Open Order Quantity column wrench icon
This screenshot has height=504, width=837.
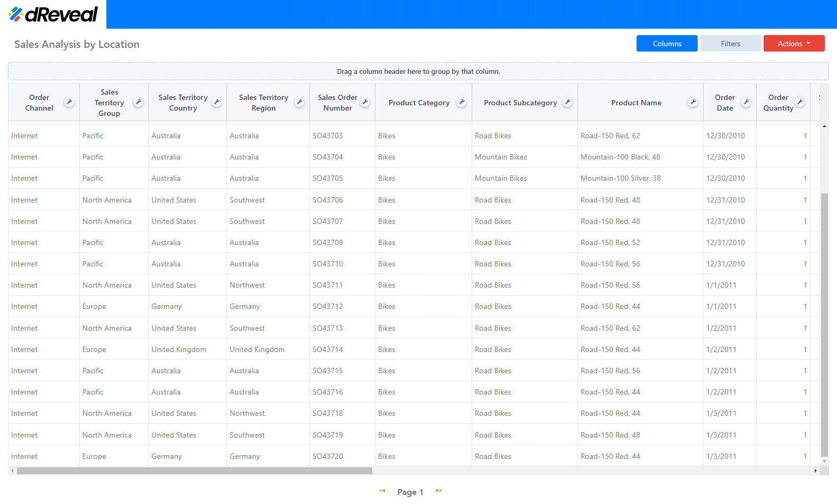pyautogui.click(x=800, y=102)
